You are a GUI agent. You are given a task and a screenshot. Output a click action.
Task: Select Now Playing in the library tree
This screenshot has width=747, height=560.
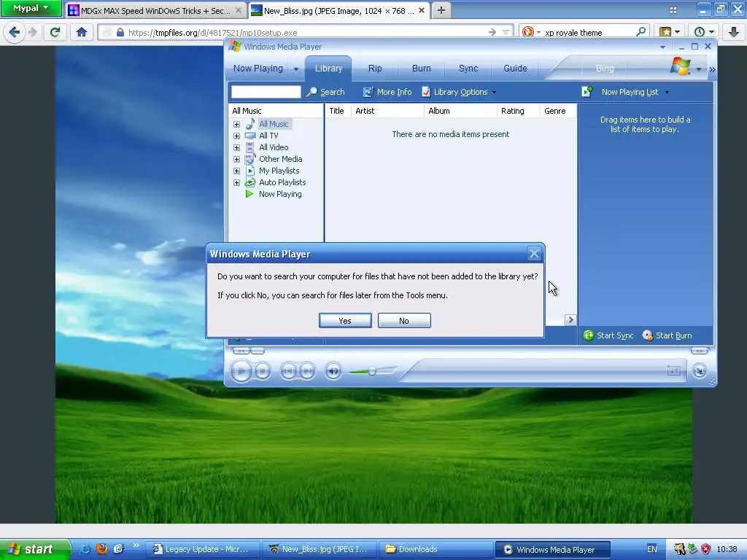pyautogui.click(x=280, y=194)
